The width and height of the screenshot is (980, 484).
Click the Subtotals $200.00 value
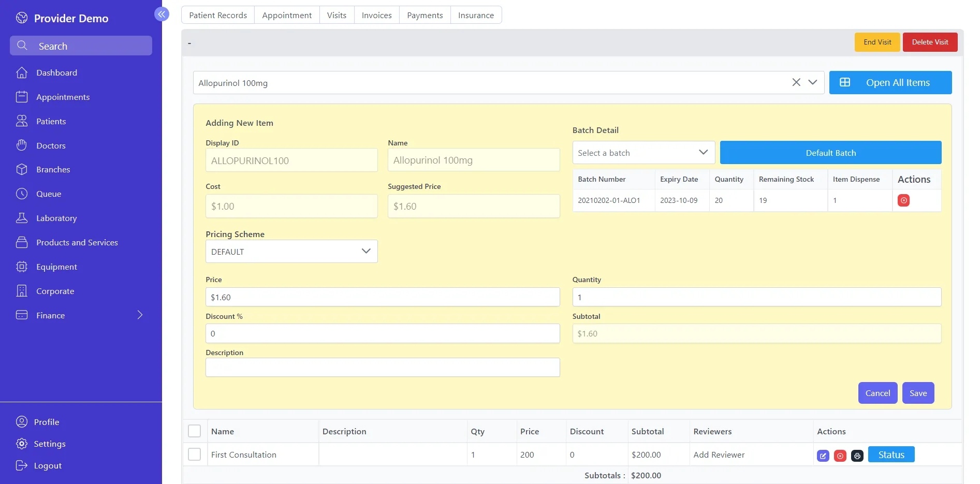(646, 475)
